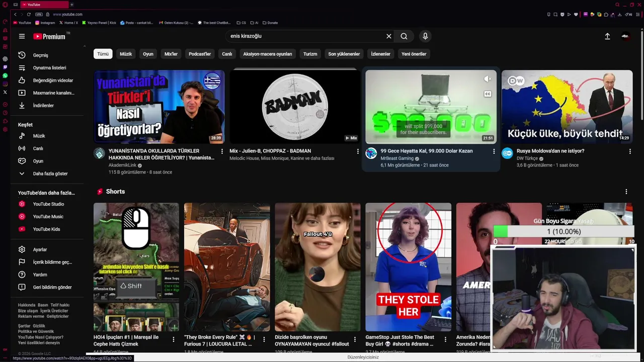Select the Podcast'ler filter chip
The height and width of the screenshot is (362, 644).
pos(200,54)
